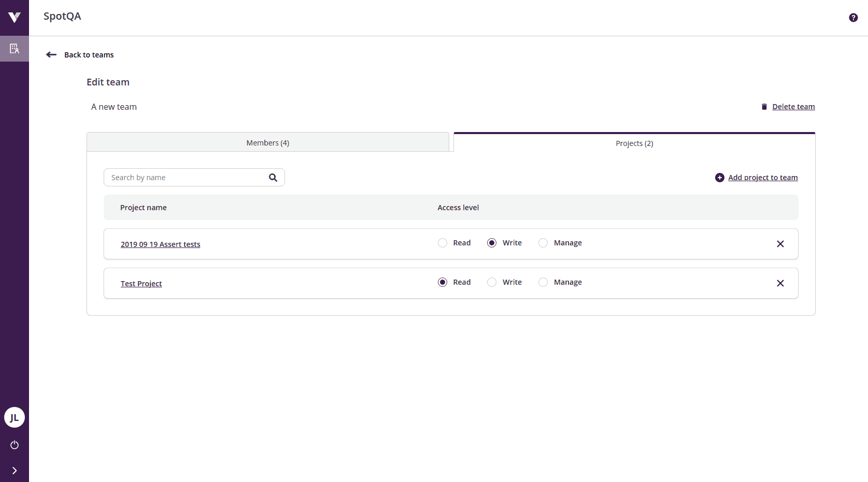Click the back arrow beside Back to teams
The image size is (868, 482).
coord(51,54)
